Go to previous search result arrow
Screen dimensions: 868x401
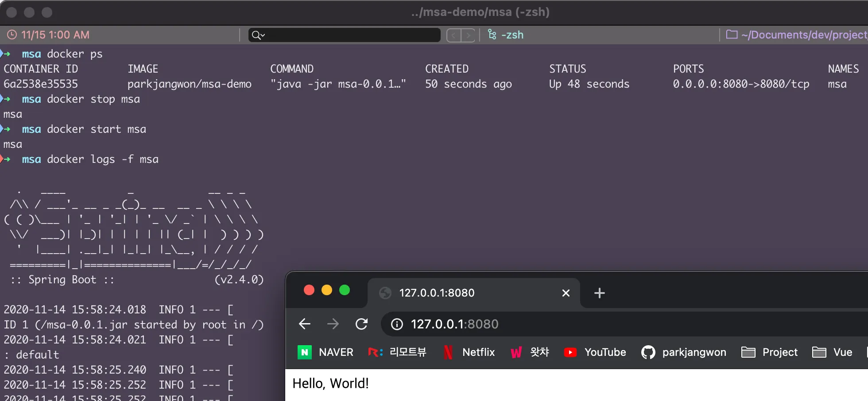453,35
